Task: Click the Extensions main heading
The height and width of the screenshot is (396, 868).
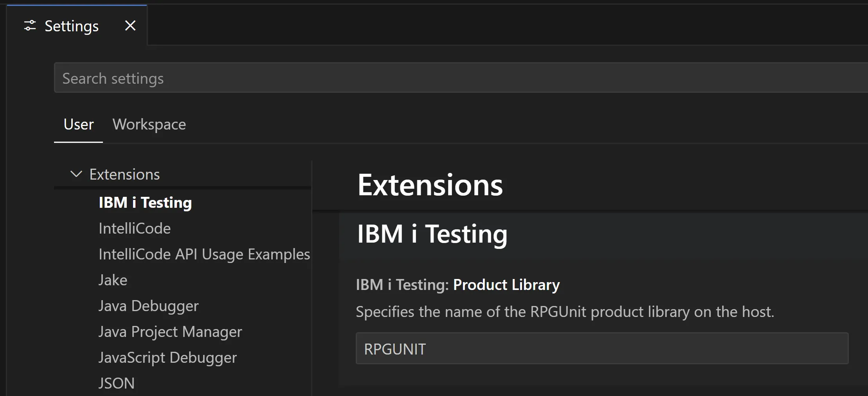Action: (430, 185)
